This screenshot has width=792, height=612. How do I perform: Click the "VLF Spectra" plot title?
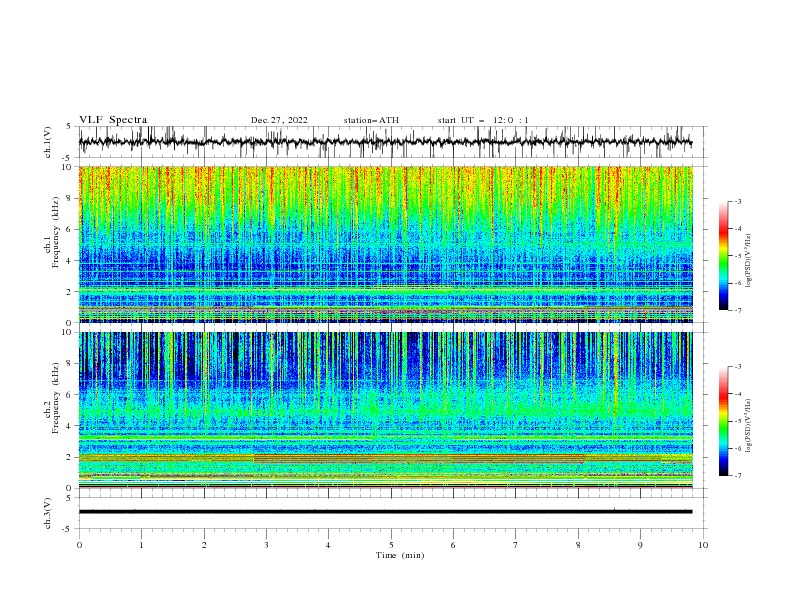(113, 120)
